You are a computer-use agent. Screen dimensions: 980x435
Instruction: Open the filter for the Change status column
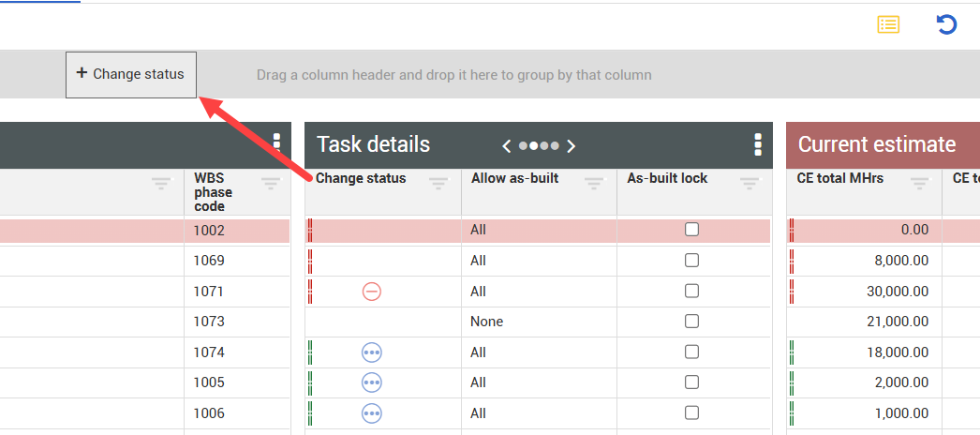click(x=438, y=183)
